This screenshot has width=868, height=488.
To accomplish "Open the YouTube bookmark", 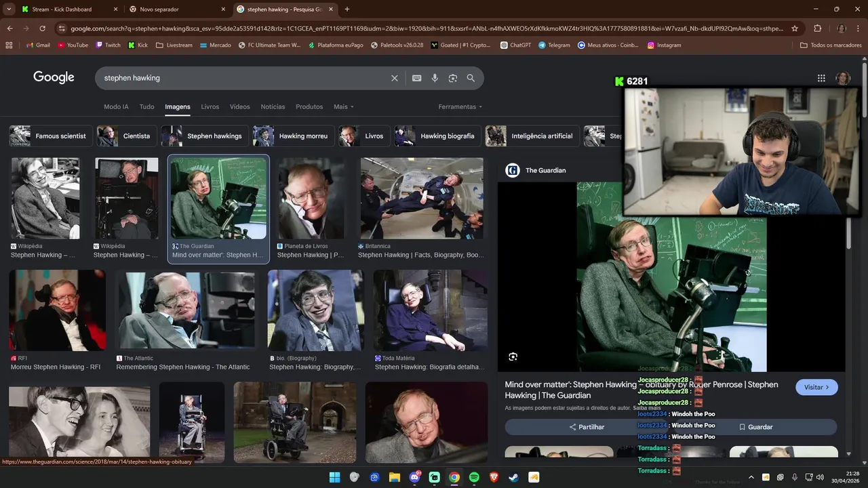I will point(73,45).
